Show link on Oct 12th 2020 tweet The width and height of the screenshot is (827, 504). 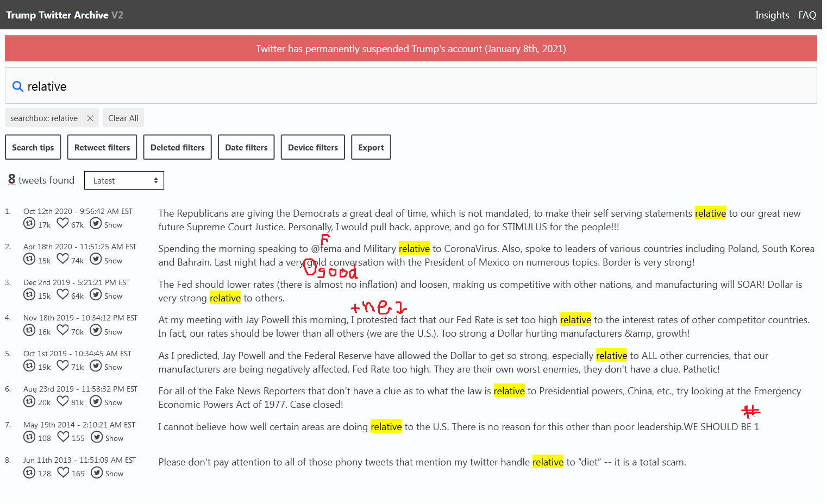(113, 225)
